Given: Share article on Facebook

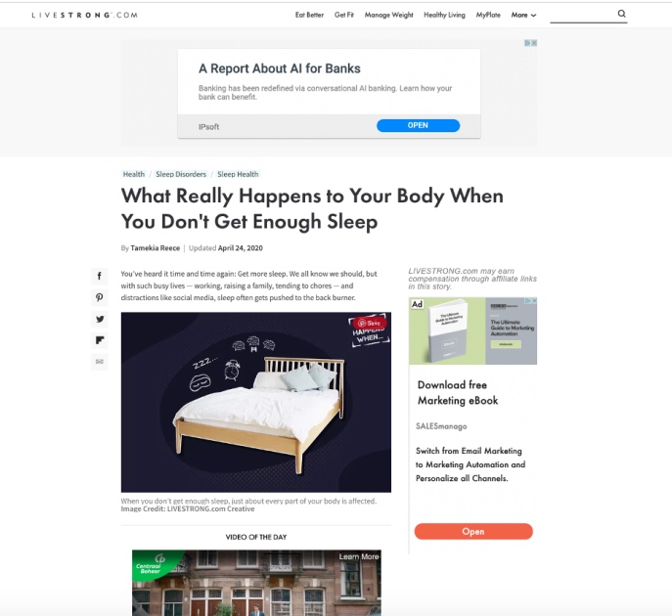Looking at the screenshot, I should tap(100, 276).
